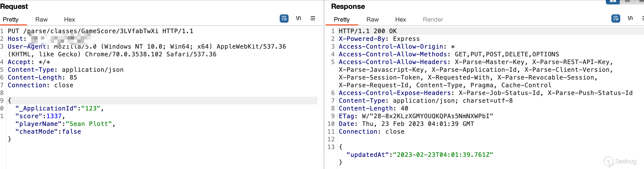Toggle non-printable characters in Request panel

coord(299,18)
